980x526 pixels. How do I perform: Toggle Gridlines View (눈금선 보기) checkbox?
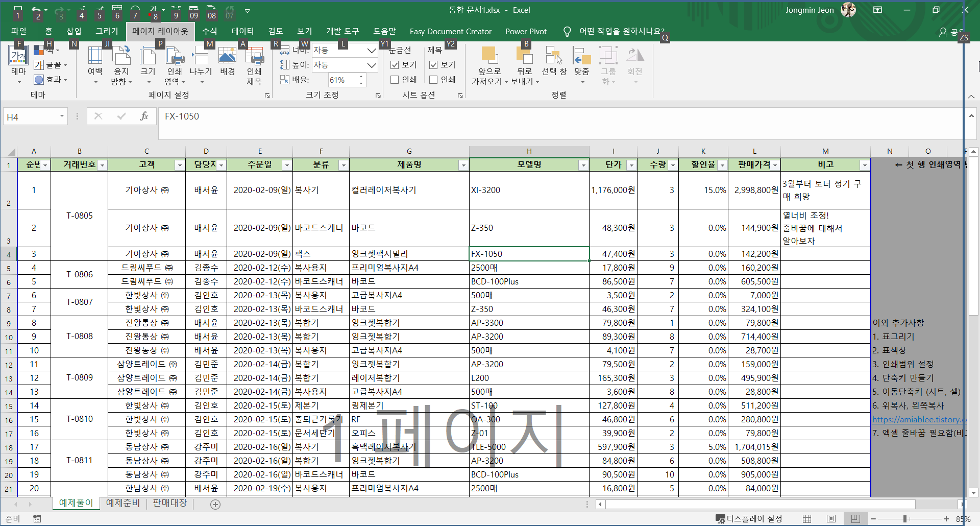point(395,65)
